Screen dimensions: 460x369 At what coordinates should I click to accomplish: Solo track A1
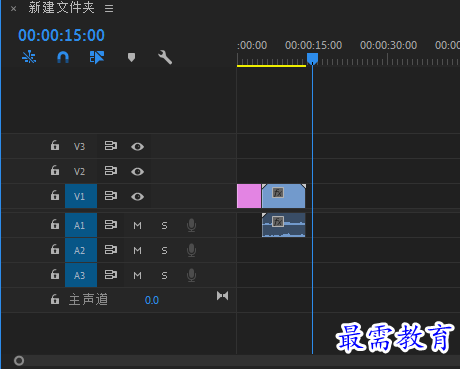click(x=164, y=226)
